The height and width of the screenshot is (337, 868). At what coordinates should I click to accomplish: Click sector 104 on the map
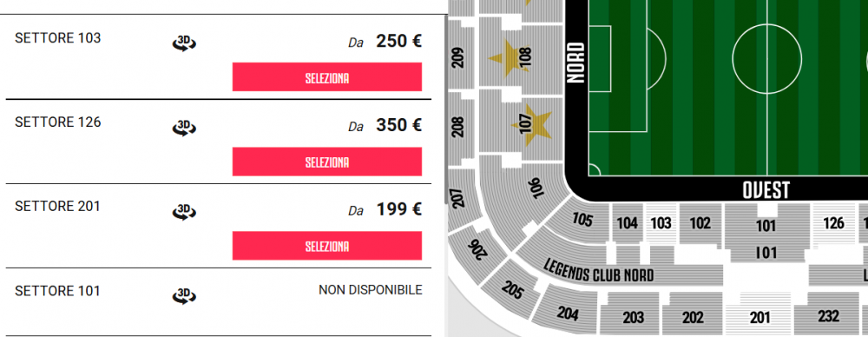point(628,224)
